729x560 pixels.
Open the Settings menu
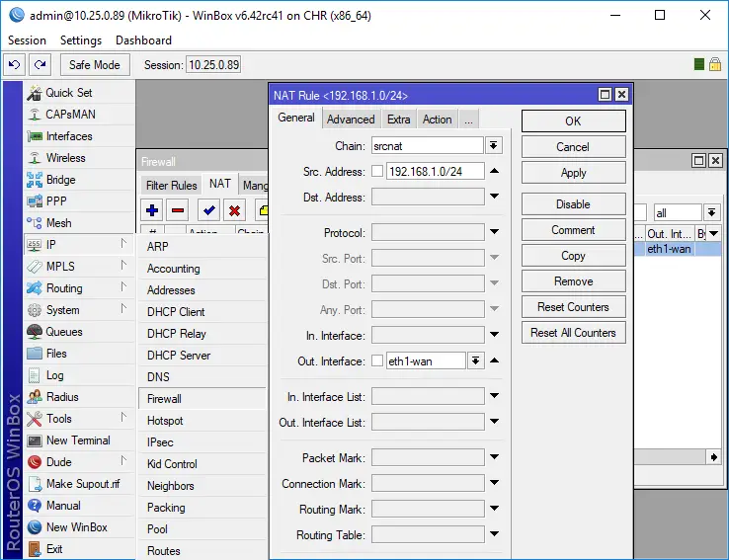click(x=80, y=40)
